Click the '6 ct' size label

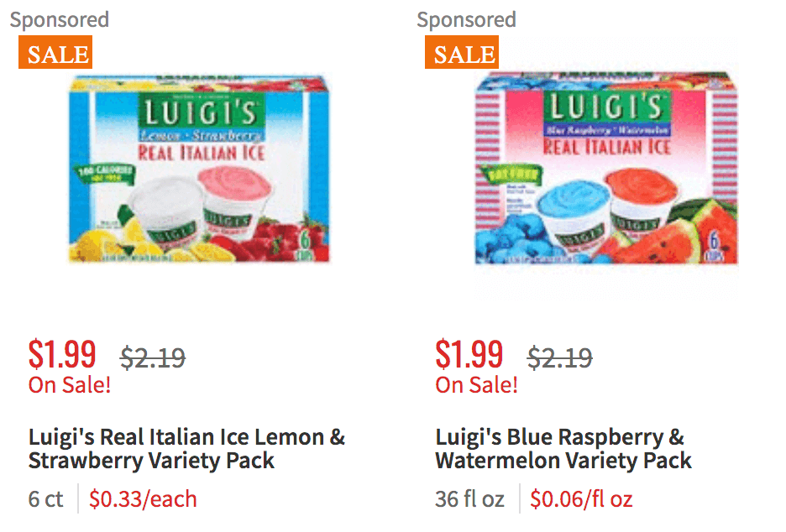pos(45,498)
